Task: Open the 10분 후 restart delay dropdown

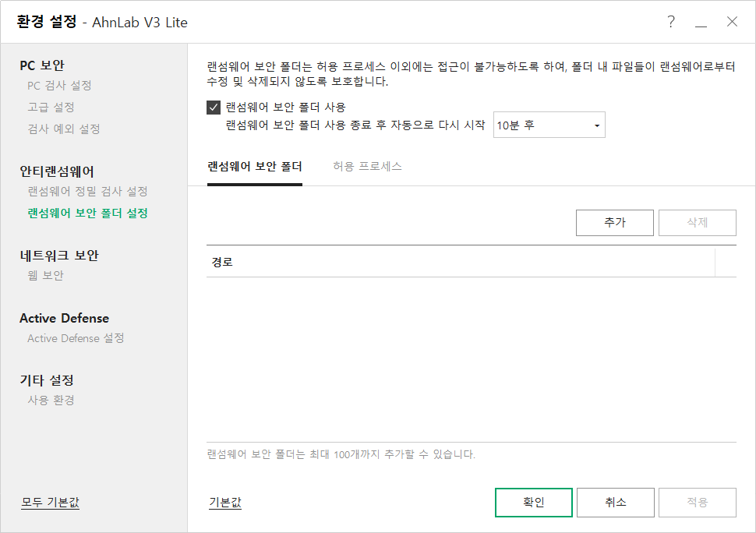Action: coord(549,125)
